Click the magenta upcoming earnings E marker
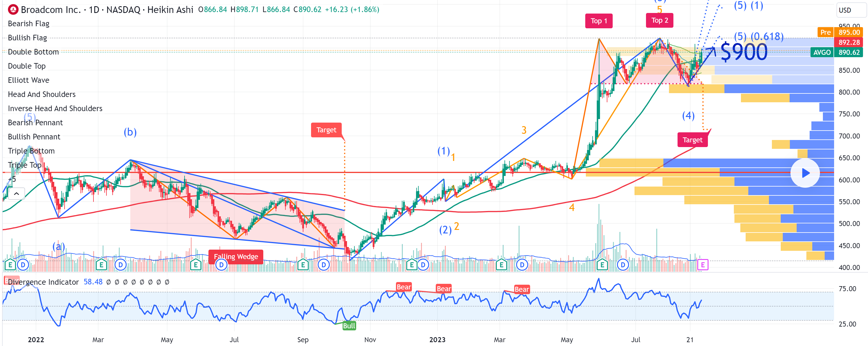Image resolution: width=868 pixels, height=346 pixels. point(703,265)
